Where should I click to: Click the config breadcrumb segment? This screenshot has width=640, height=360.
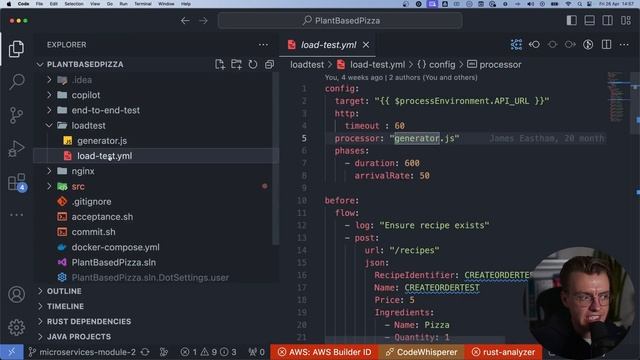436,64
